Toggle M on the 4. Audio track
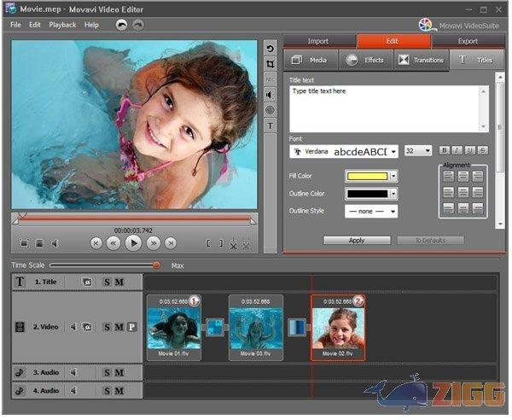This screenshot has width=512, height=420. point(119,391)
